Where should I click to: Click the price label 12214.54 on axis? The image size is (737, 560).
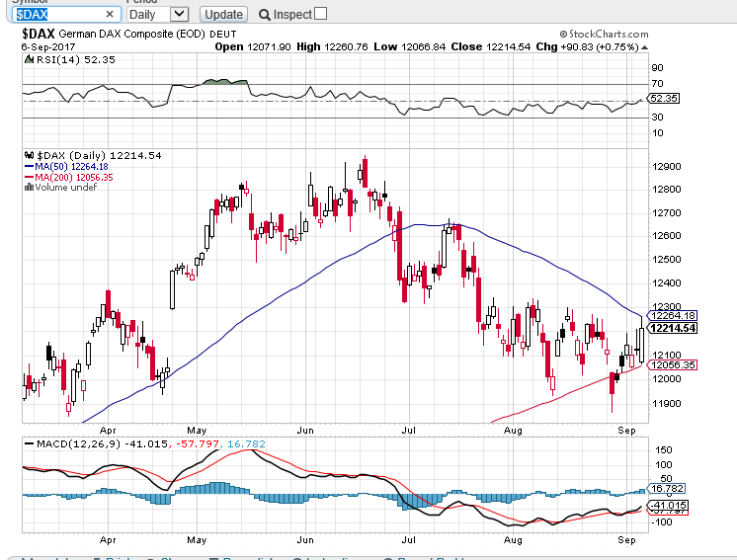click(x=673, y=328)
